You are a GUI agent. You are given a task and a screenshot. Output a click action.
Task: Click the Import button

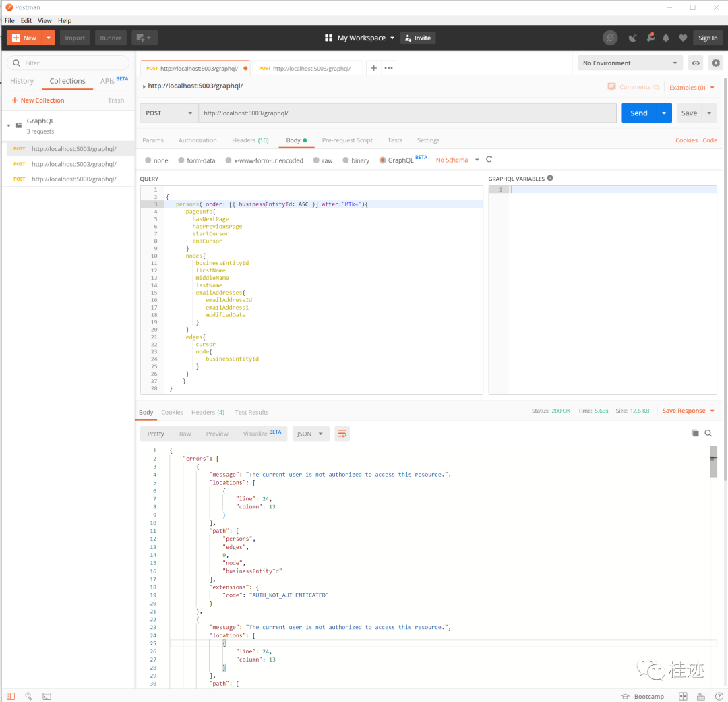point(75,38)
